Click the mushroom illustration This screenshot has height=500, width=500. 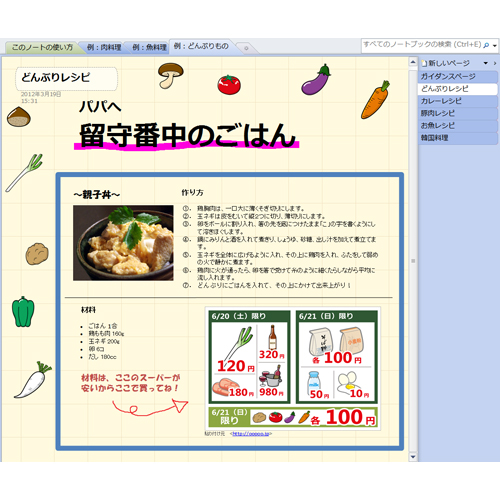(x=170, y=75)
